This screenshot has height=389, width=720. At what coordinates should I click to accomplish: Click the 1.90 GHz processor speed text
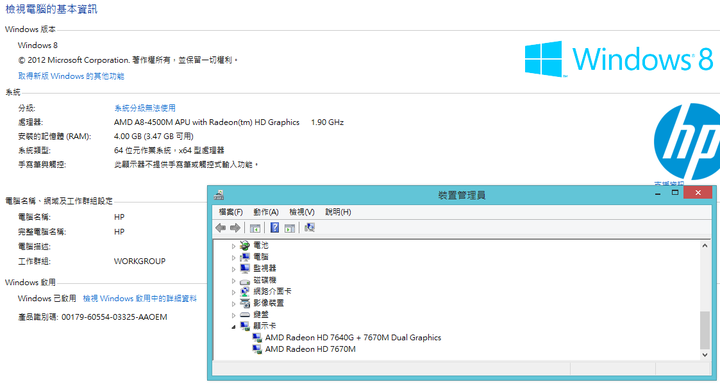pyautogui.click(x=327, y=122)
